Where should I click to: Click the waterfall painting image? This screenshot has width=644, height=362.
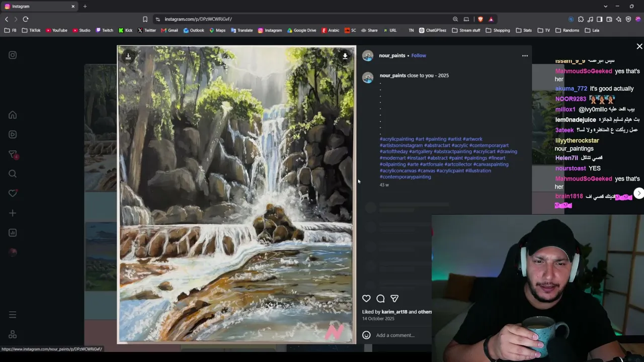[x=236, y=195]
